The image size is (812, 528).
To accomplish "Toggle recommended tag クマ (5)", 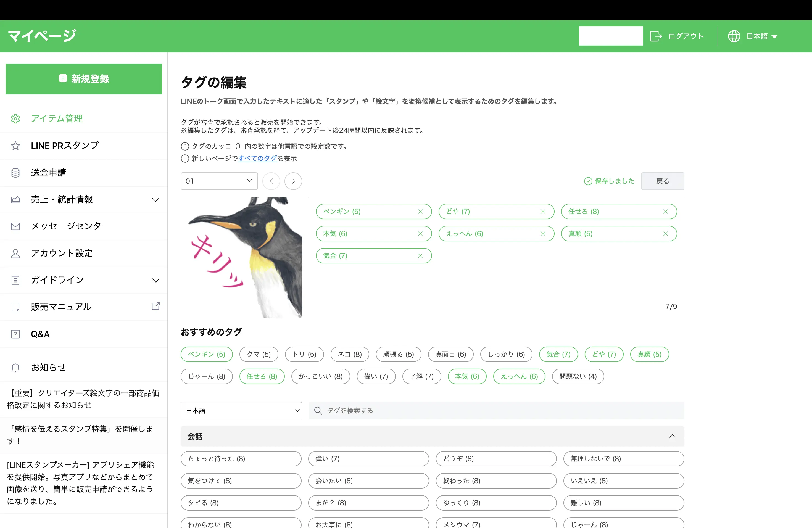I will coord(259,354).
